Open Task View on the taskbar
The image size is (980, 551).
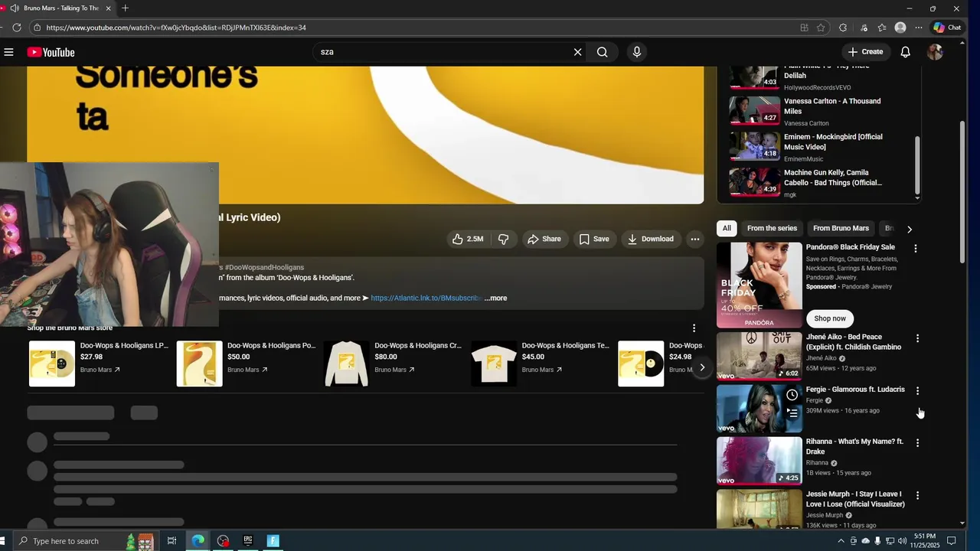tap(171, 541)
